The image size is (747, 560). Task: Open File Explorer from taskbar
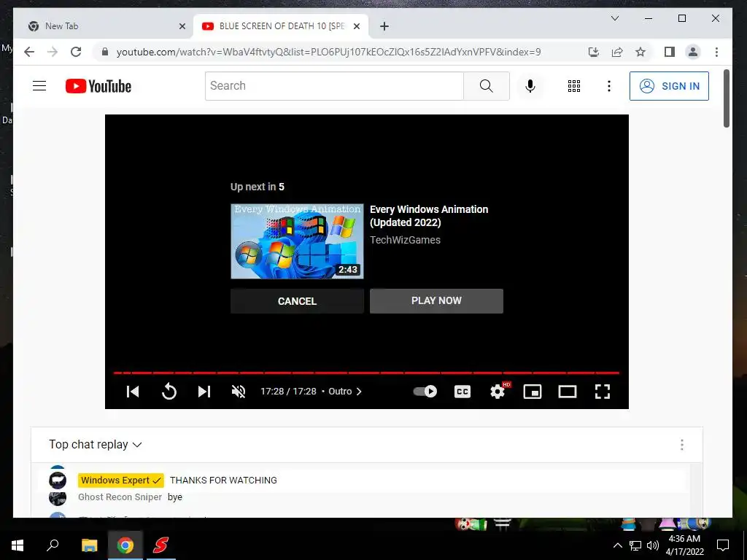pyautogui.click(x=89, y=545)
